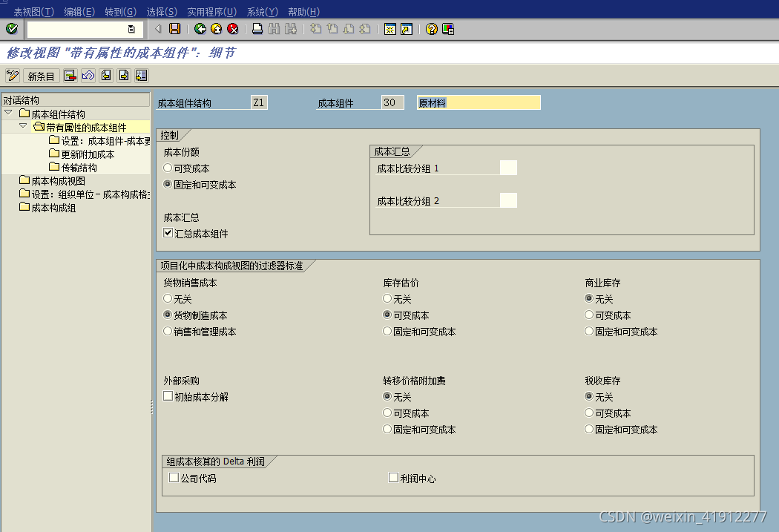
Task: Click the Save floppy disk icon
Action: pyautogui.click(x=175, y=29)
